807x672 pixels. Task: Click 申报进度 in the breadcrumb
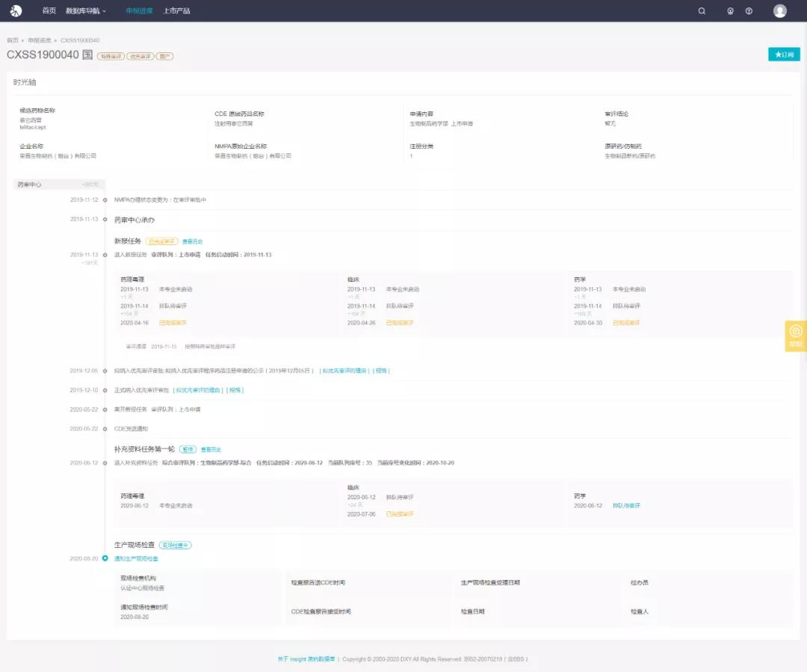[39, 40]
